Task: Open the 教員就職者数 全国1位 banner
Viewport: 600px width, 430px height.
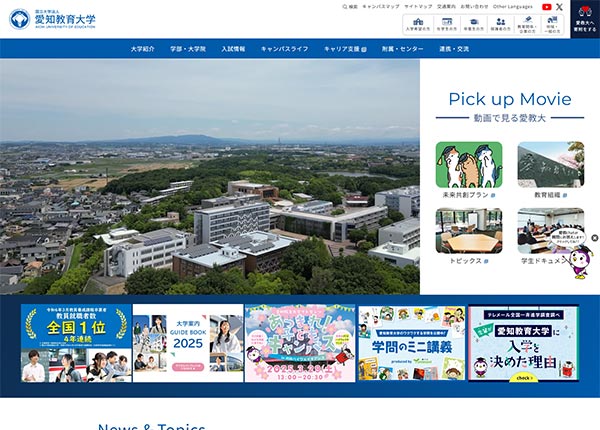Action: click(x=76, y=343)
